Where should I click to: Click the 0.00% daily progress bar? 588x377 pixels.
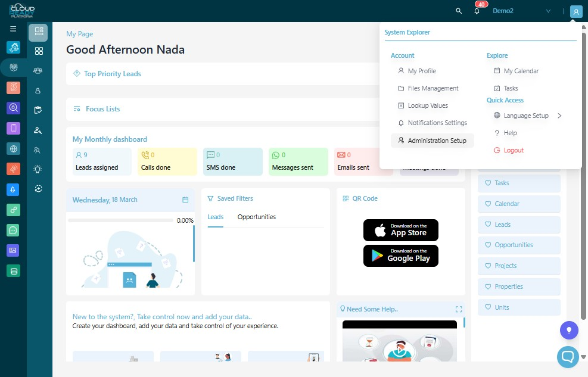click(x=120, y=220)
